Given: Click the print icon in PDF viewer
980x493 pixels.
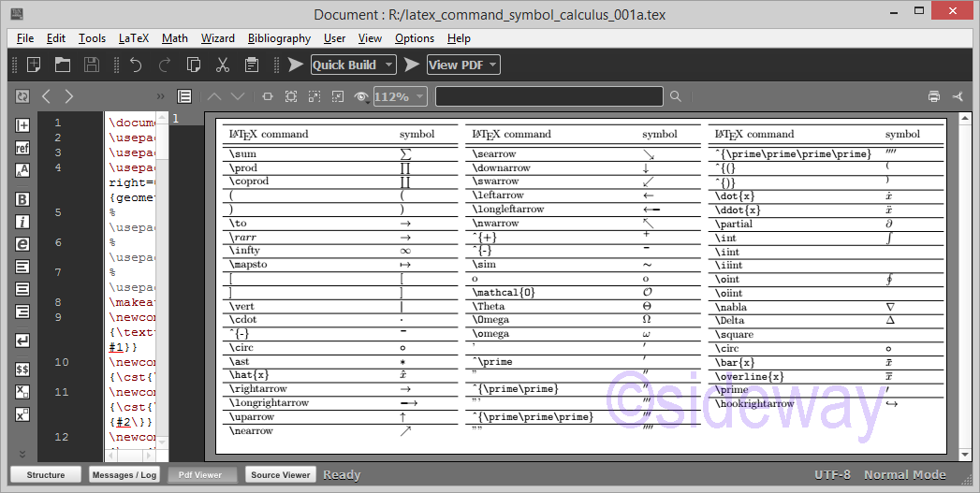Looking at the screenshot, I should point(933,96).
